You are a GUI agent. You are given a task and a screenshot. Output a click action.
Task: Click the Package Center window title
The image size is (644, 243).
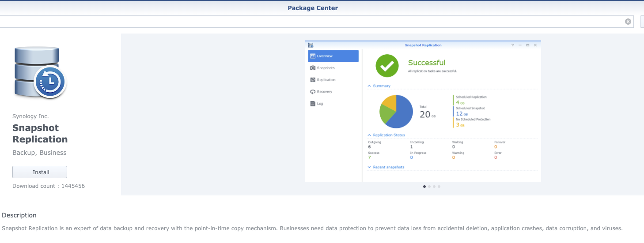[x=313, y=8]
